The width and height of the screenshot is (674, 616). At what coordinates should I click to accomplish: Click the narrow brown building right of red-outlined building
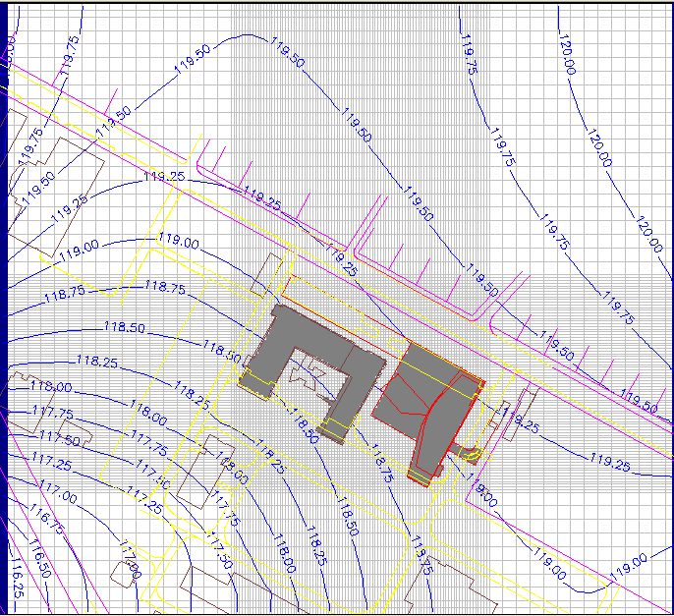click(523, 411)
